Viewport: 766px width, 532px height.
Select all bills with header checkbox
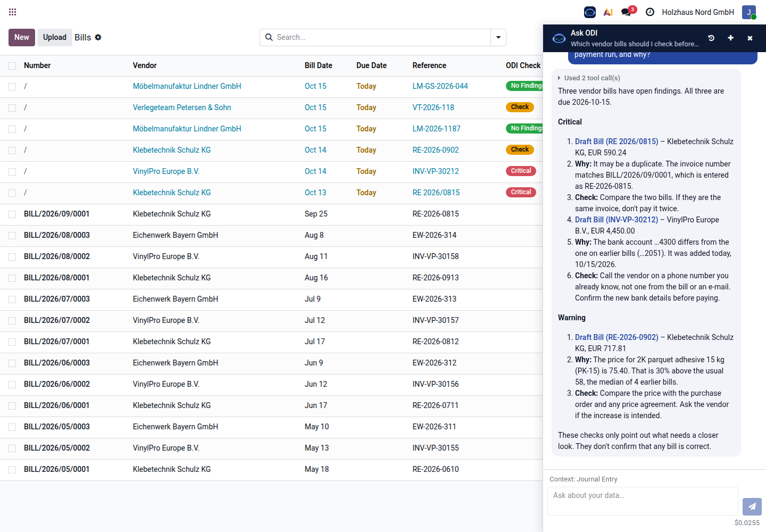pos(12,65)
